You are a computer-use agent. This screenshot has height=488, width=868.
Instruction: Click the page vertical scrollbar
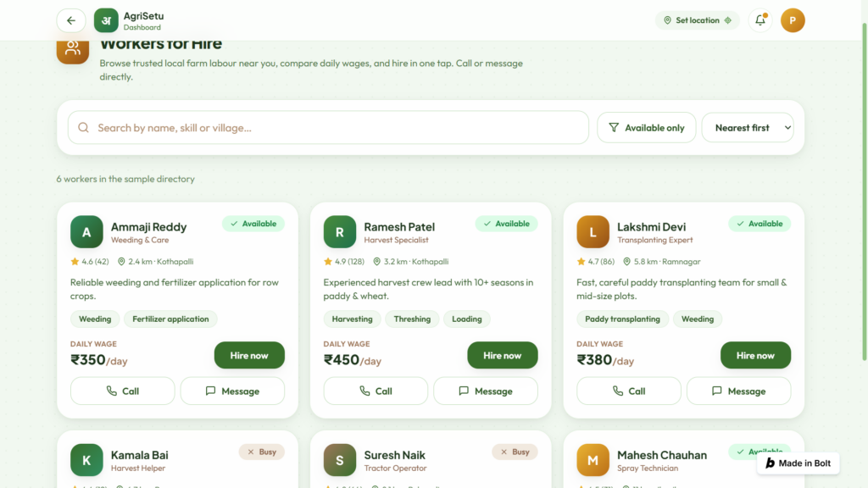click(x=864, y=192)
